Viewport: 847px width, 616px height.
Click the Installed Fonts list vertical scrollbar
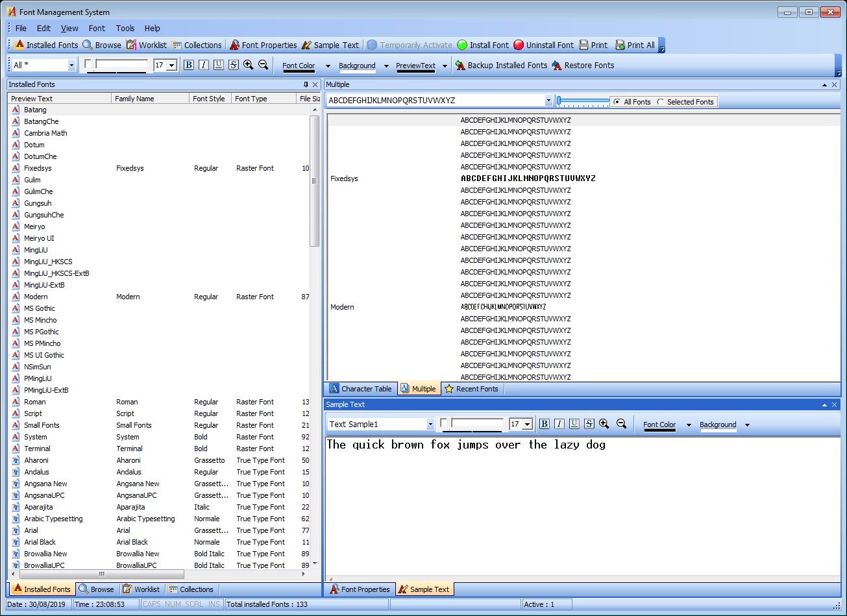coord(315,182)
